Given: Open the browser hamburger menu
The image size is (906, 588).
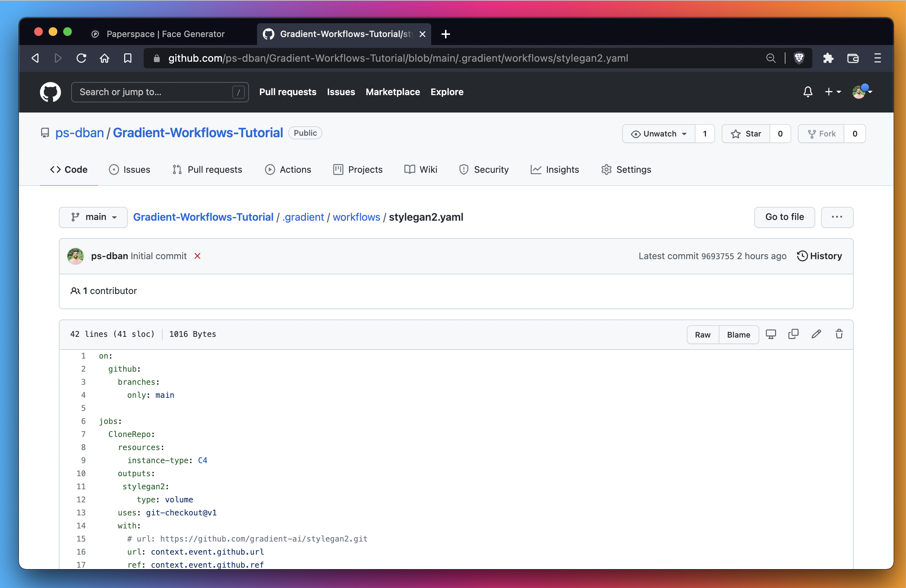Looking at the screenshot, I should [x=877, y=58].
